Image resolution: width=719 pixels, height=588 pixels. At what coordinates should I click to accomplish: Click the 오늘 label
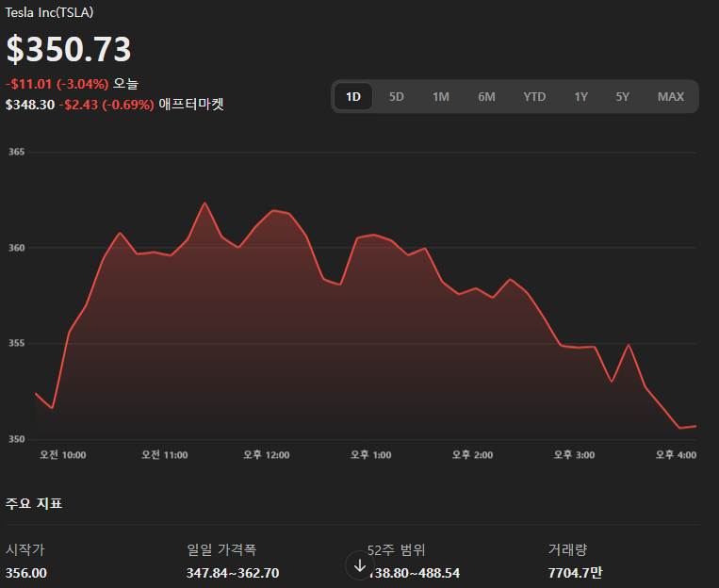point(125,84)
